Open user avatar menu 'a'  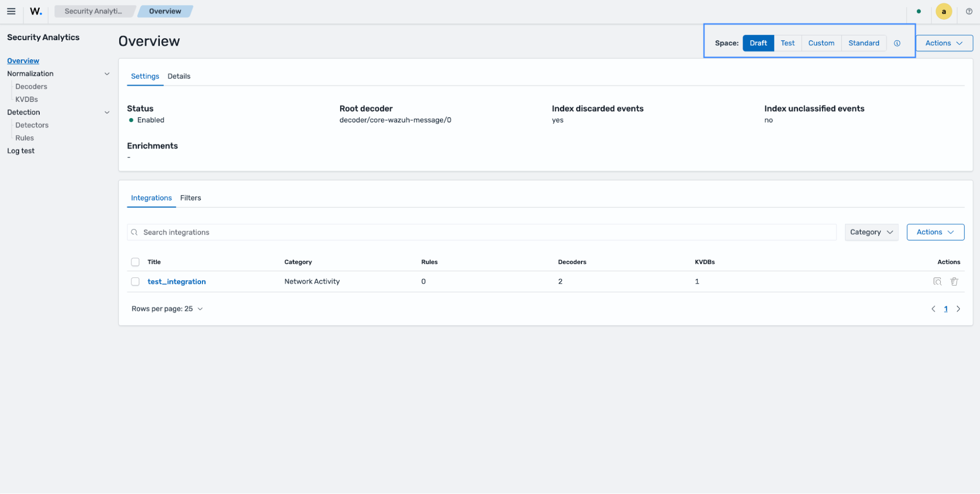pos(943,11)
